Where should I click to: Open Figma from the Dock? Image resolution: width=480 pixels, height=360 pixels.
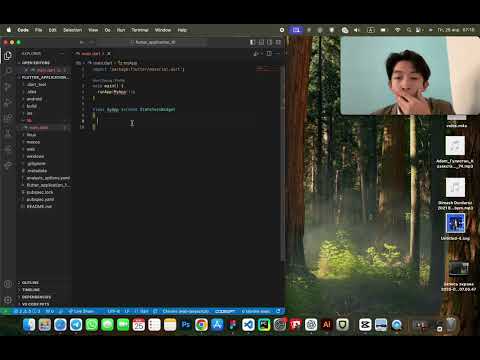pos(233,325)
